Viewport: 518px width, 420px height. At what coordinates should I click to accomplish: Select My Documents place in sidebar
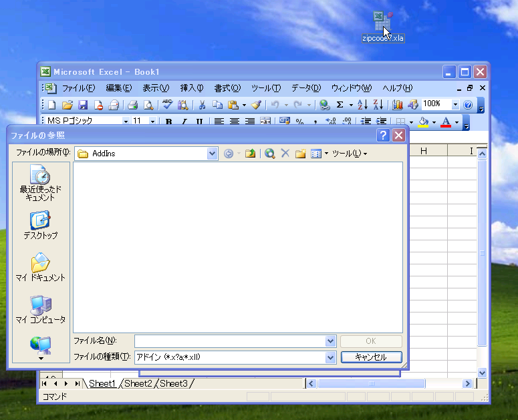41,267
